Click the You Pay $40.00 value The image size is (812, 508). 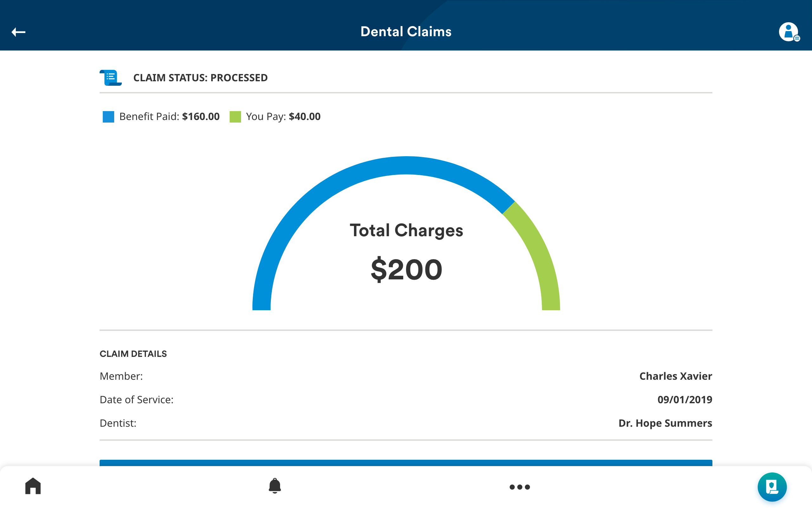click(305, 117)
